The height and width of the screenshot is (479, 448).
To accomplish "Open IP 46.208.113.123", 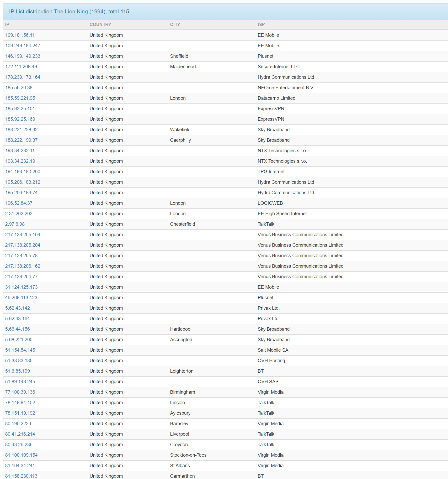I will pos(21,298).
